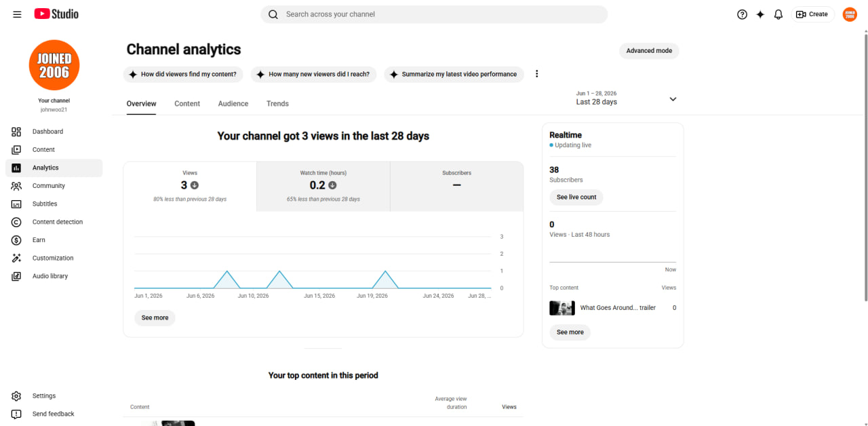Open the Help question mark icon

[x=742, y=14]
